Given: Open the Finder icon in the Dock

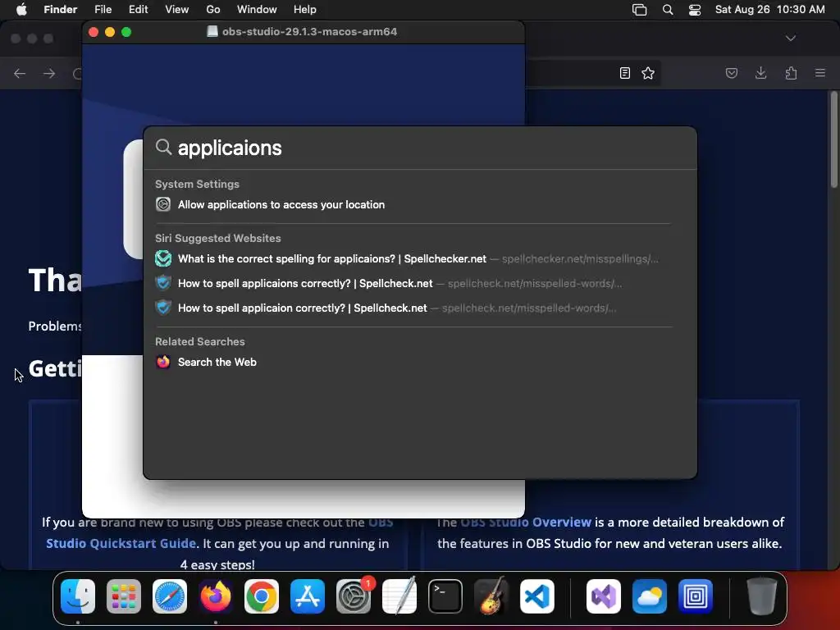Looking at the screenshot, I should 78,596.
